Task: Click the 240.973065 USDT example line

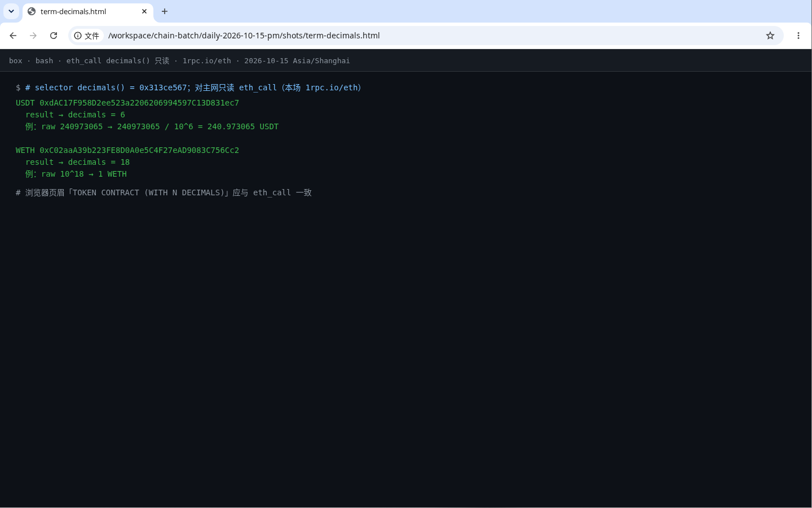Action: [x=152, y=126]
